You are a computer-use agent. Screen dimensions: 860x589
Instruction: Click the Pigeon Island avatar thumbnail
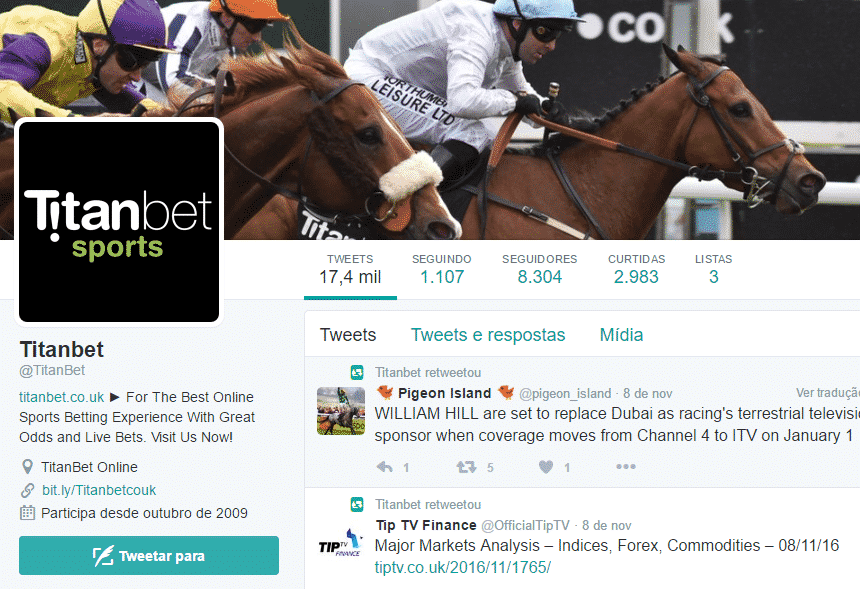click(341, 411)
